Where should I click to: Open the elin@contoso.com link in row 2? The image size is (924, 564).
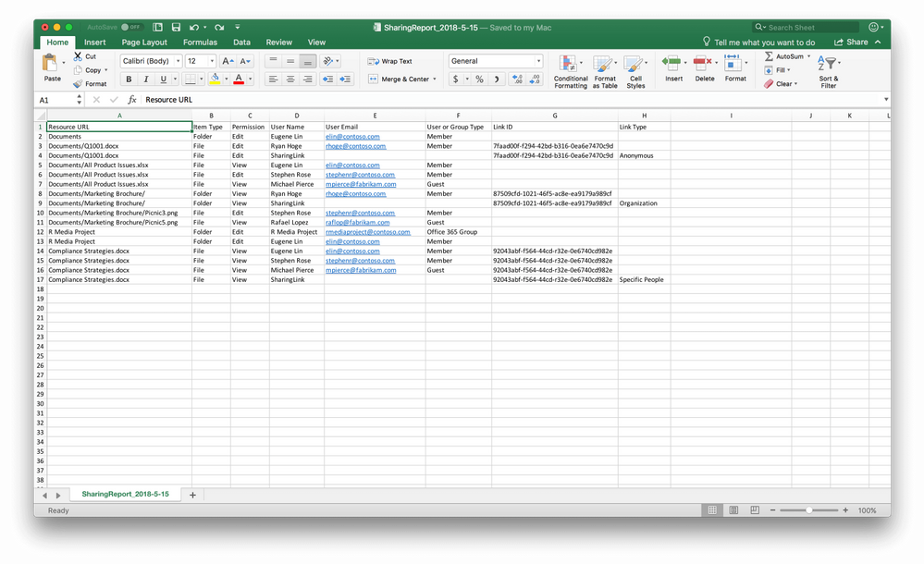[x=352, y=137]
